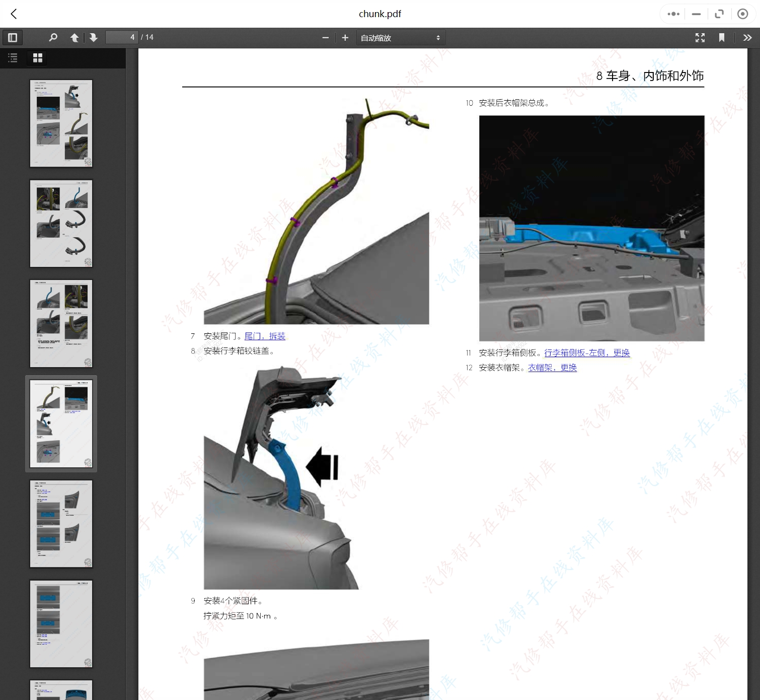Open the three-dot more options menu

click(x=673, y=14)
